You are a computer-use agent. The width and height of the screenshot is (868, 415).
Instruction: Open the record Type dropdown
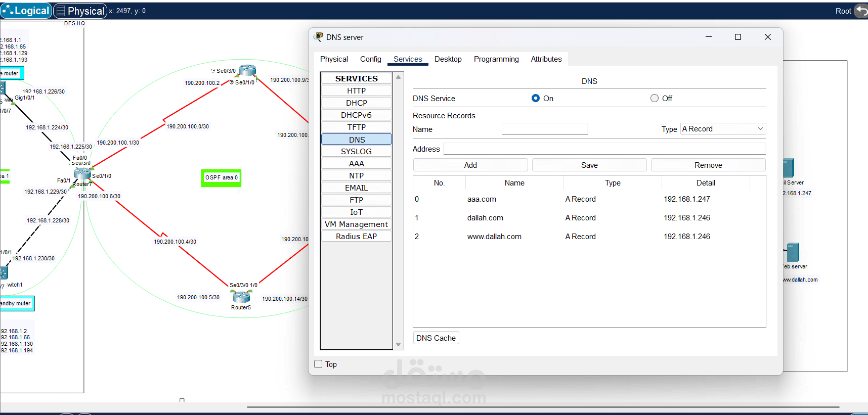723,129
